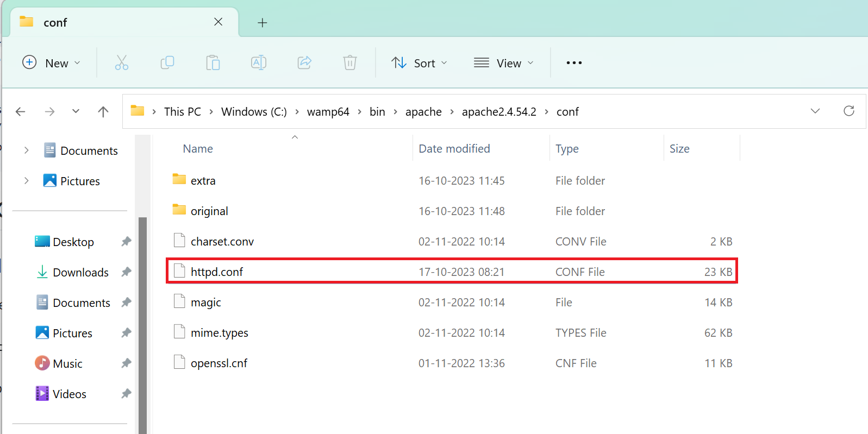Go back with the left arrow
868x434 pixels.
click(x=21, y=111)
